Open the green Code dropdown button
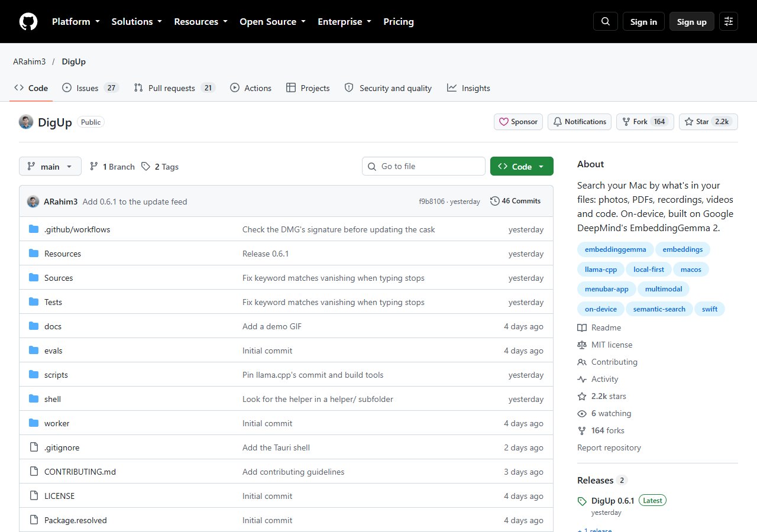This screenshot has height=532, width=757. 522,167
